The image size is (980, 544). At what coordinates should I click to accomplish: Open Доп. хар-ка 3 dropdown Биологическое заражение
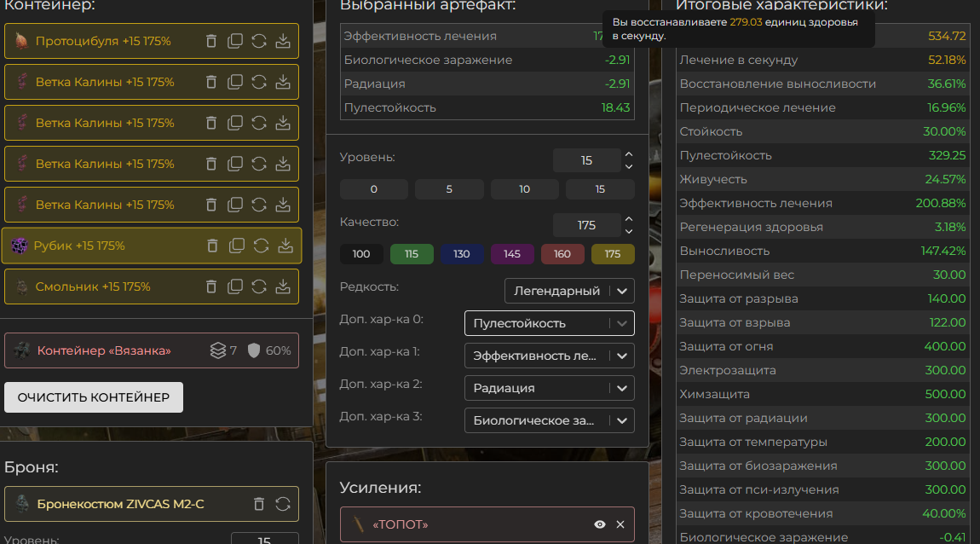549,420
